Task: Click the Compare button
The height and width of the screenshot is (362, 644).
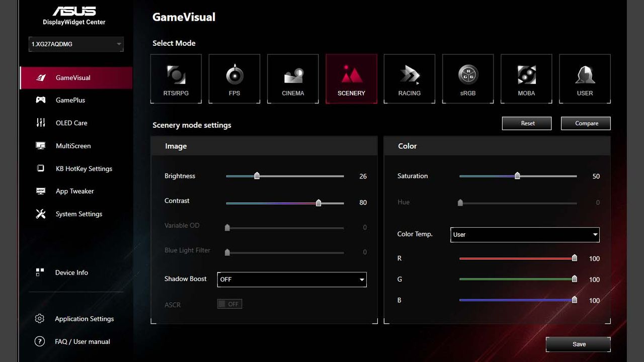Action: [x=586, y=123]
